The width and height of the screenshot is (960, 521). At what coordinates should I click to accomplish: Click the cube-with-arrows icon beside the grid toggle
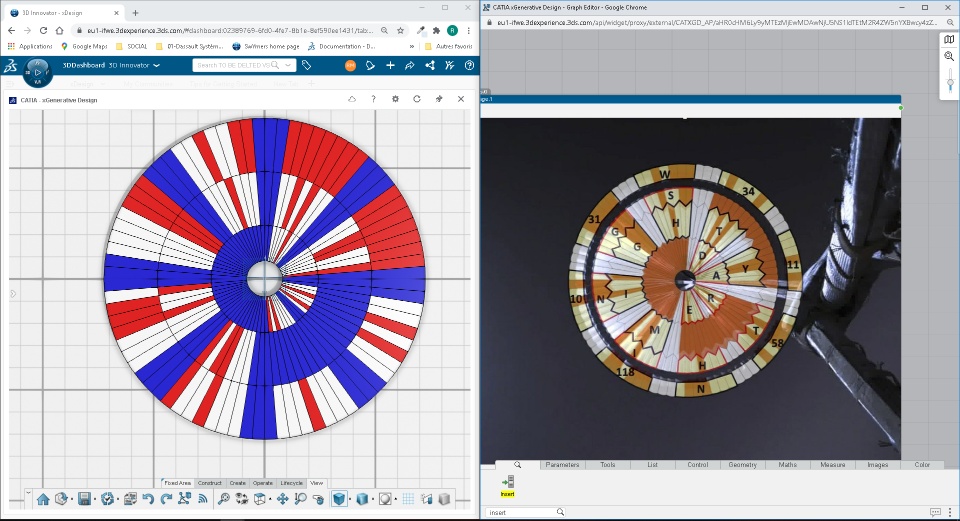click(x=427, y=499)
